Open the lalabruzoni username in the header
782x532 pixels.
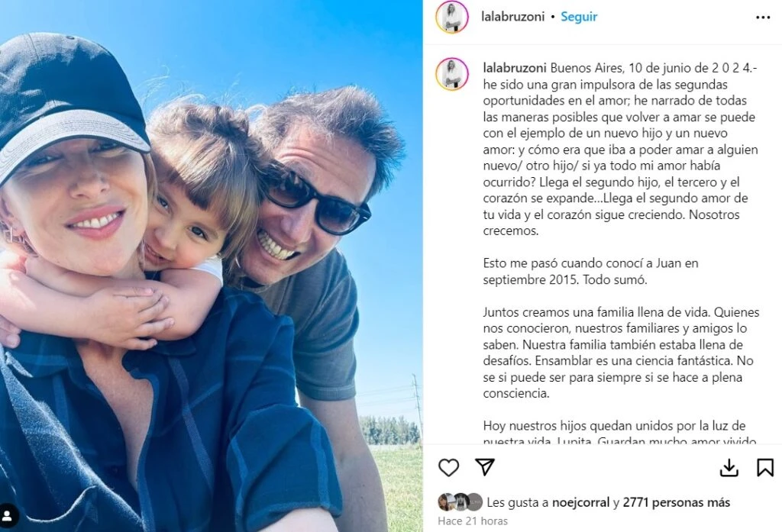tap(512, 17)
